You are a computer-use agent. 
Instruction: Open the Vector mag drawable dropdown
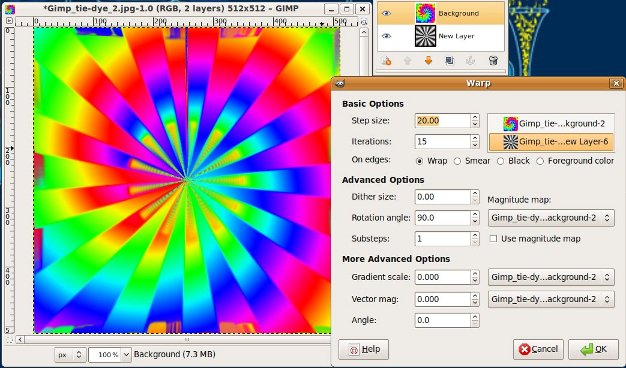pos(551,299)
